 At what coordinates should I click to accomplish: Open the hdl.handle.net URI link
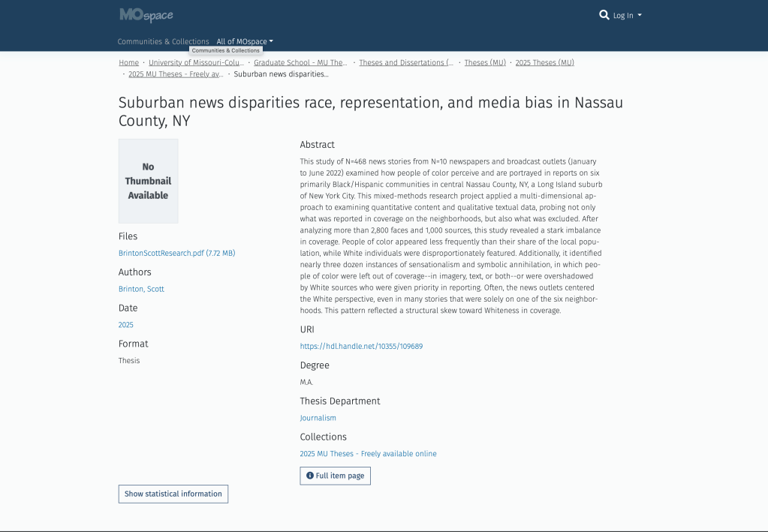pos(361,347)
